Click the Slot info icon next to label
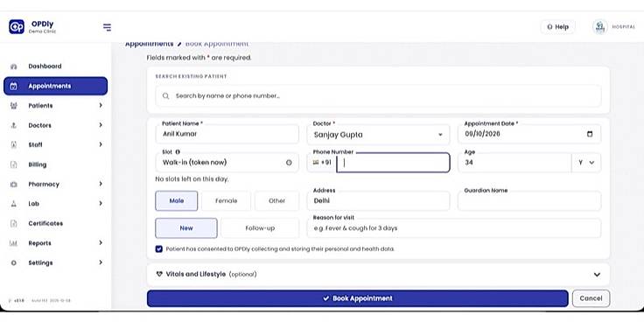The width and height of the screenshot is (644, 322). pos(178,152)
